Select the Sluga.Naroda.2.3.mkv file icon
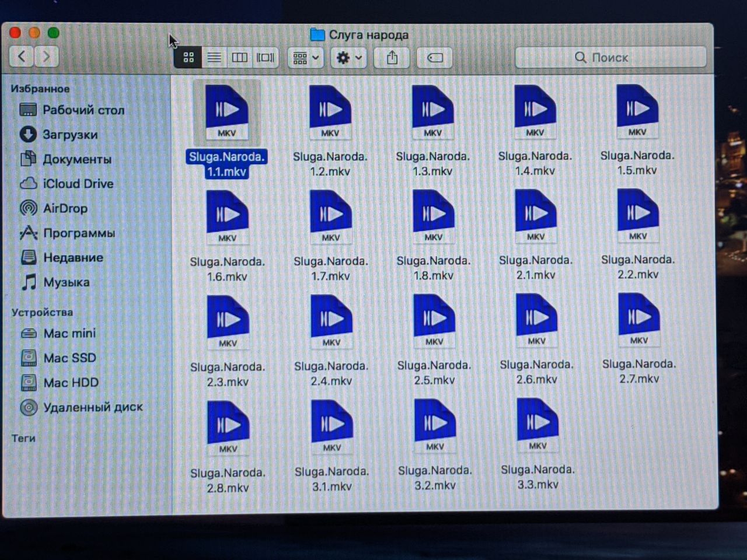Image resolution: width=747 pixels, height=560 pixels. (x=228, y=323)
